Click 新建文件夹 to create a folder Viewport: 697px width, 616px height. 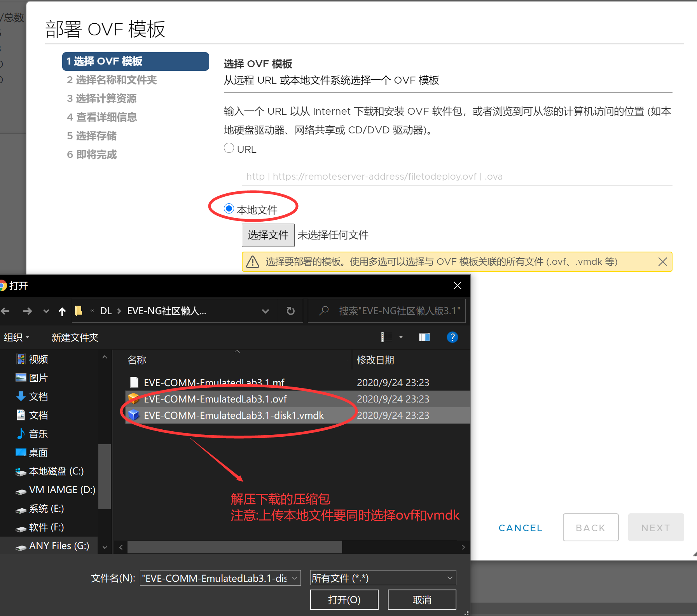75,337
